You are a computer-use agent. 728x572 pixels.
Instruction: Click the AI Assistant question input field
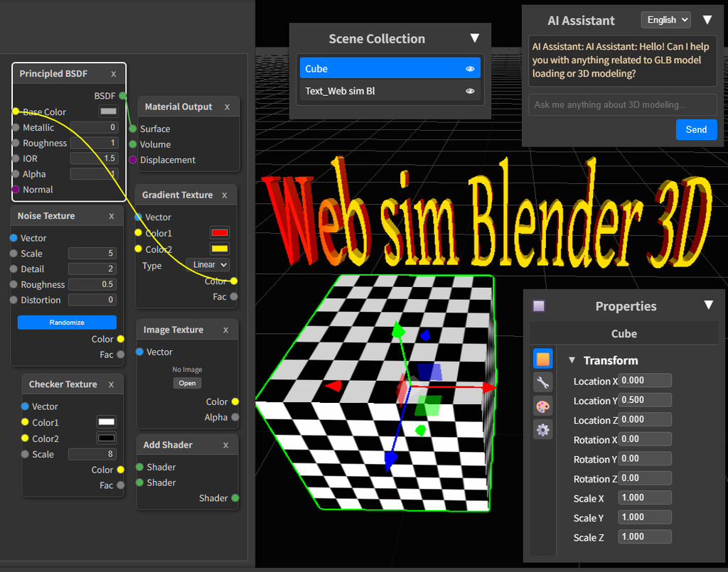coord(622,105)
